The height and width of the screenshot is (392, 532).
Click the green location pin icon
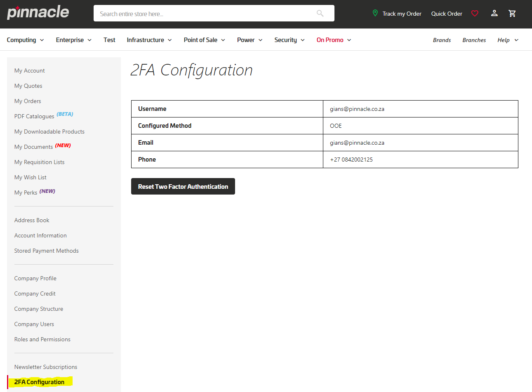375,13
